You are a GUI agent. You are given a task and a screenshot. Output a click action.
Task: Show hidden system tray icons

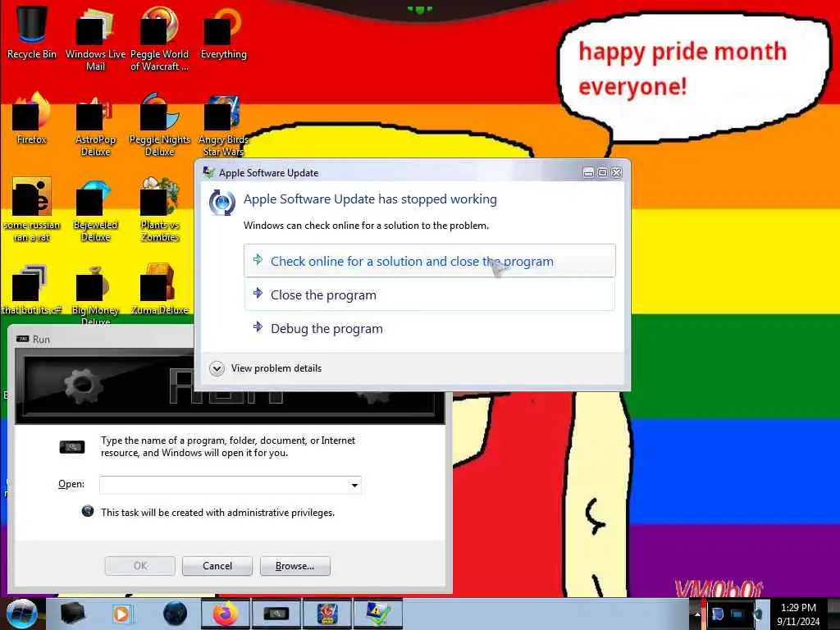tap(697, 614)
